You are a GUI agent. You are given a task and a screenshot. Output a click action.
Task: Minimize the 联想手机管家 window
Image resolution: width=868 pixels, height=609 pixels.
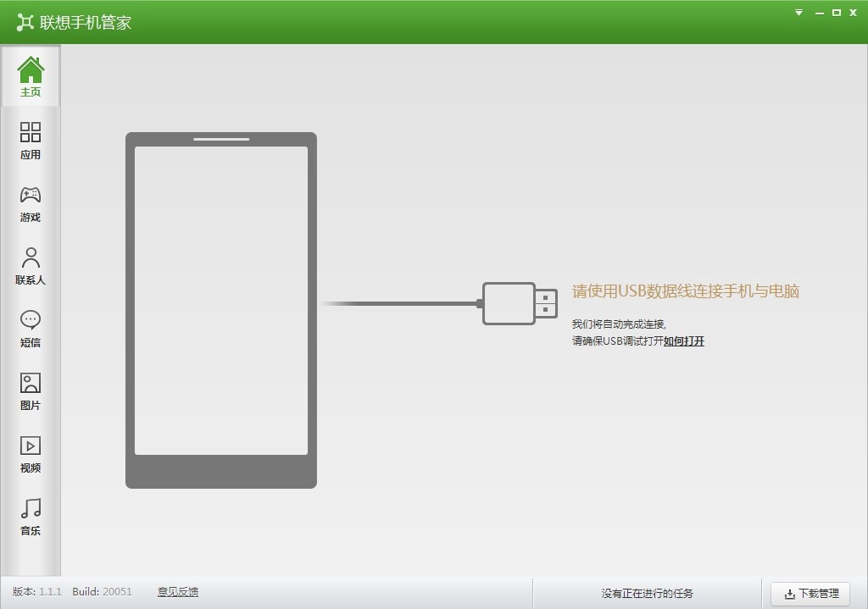820,13
